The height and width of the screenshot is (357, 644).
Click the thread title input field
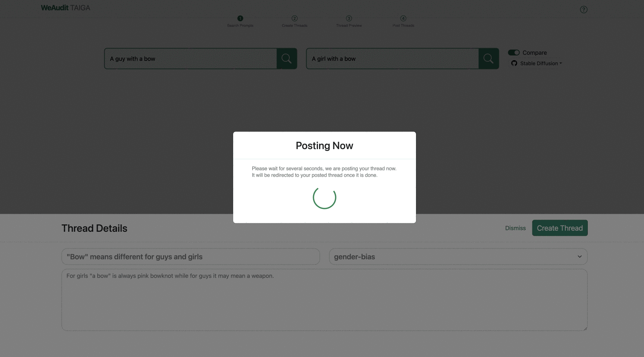click(190, 256)
